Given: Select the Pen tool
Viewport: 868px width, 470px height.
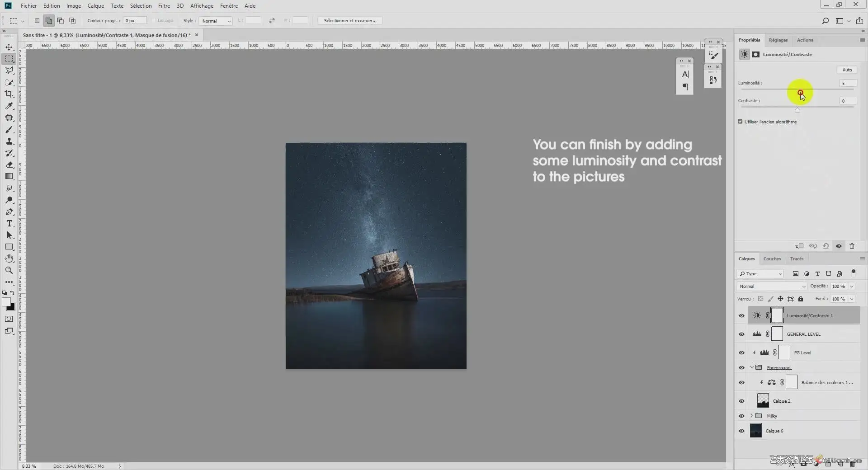Looking at the screenshot, I should [x=9, y=212].
